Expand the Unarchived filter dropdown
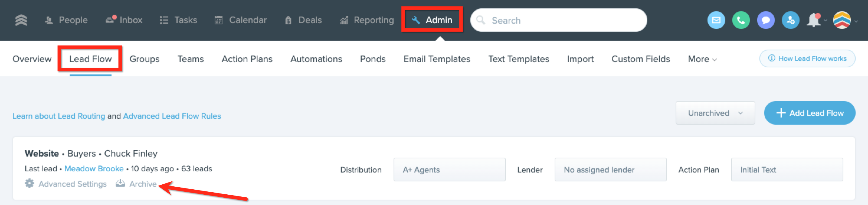868x205 pixels. [x=715, y=113]
